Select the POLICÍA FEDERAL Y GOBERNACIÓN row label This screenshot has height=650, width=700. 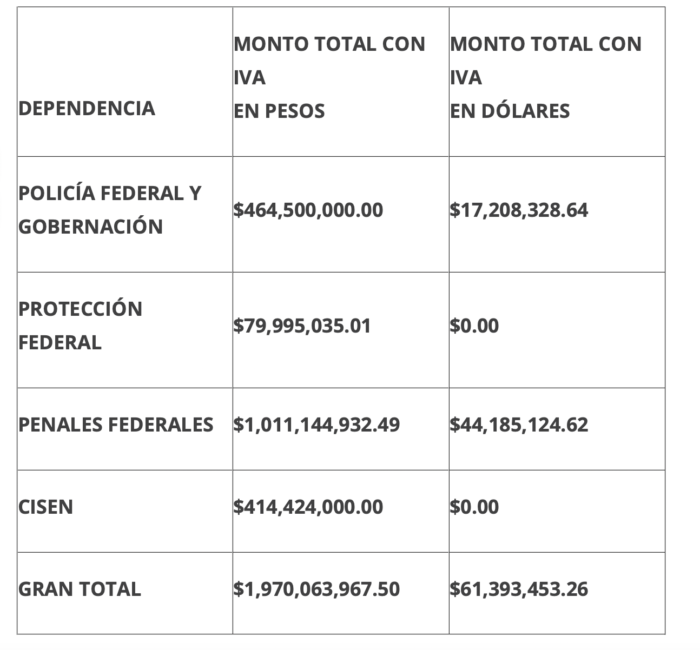[109, 209]
